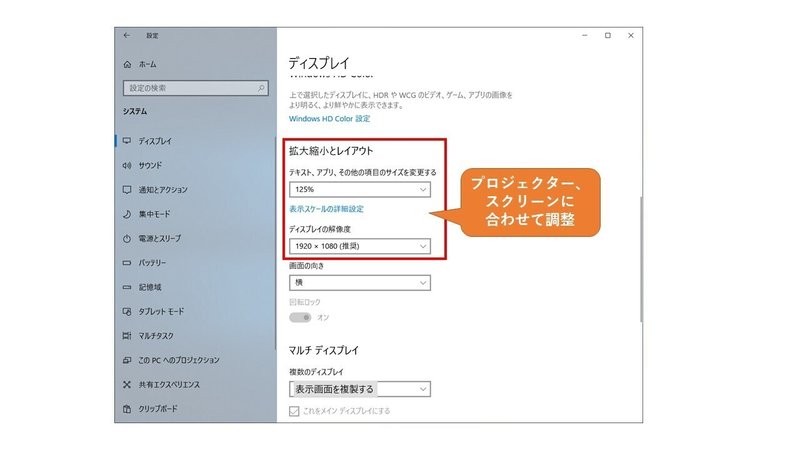Select the タブレット モード icon
The height and width of the screenshot is (450, 800).
click(x=127, y=311)
